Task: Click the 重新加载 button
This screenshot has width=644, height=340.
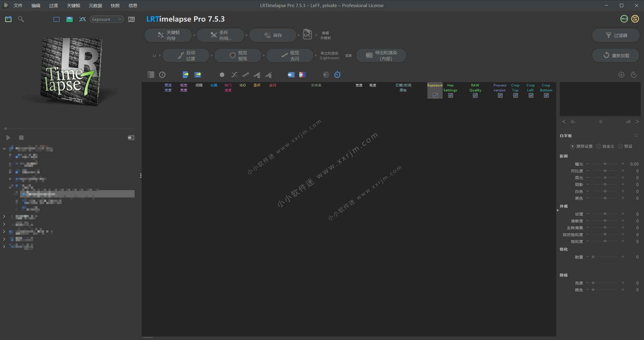Action: [x=616, y=56]
